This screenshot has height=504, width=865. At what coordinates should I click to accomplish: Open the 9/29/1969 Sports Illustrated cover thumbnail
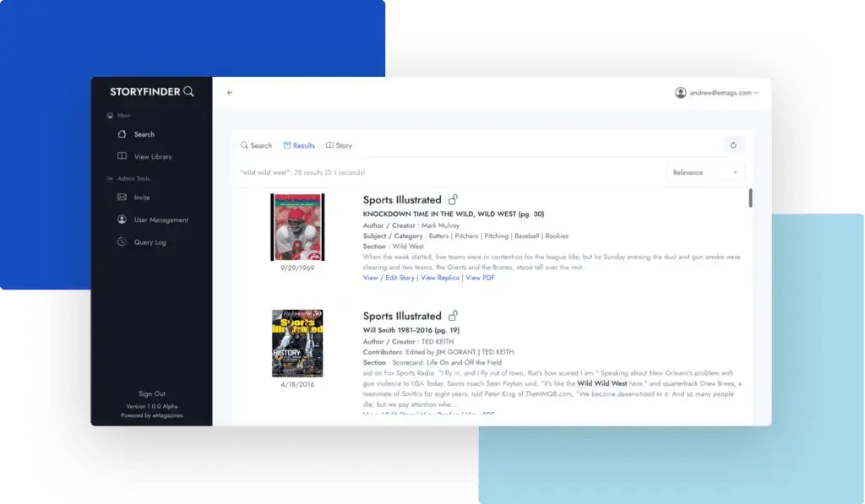(x=297, y=227)
